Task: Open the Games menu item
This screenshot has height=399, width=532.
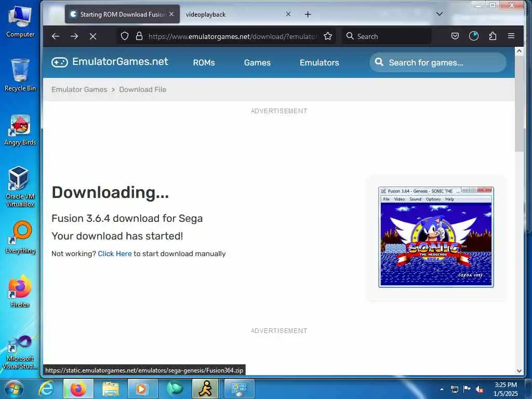Action: 257,62
